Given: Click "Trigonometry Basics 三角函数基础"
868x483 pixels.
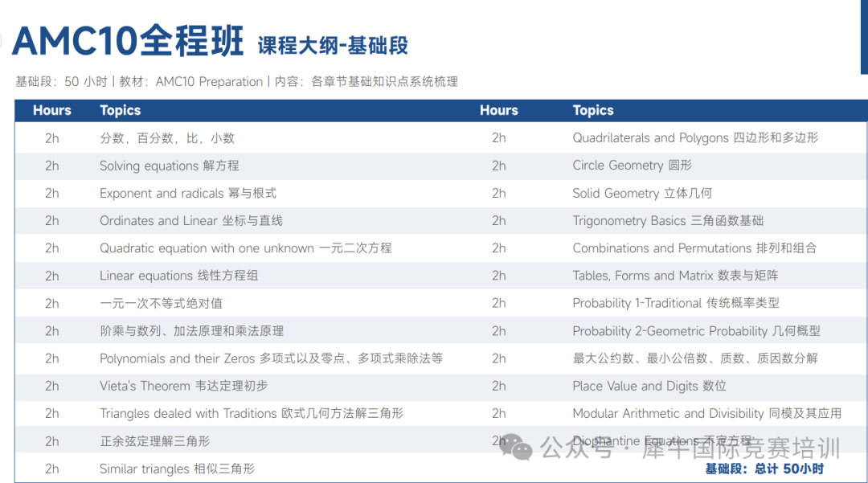Looking at the screenshot, I should point(668,221).
